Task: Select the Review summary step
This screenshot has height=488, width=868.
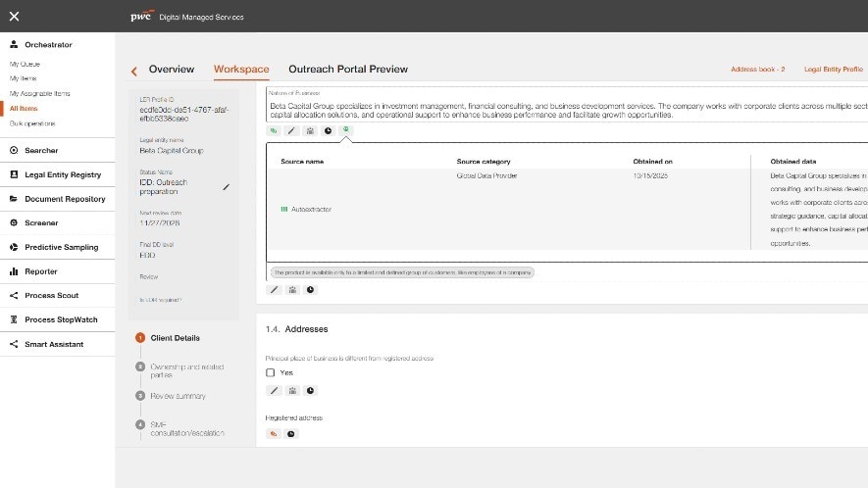Action: [x=178, y=396]
